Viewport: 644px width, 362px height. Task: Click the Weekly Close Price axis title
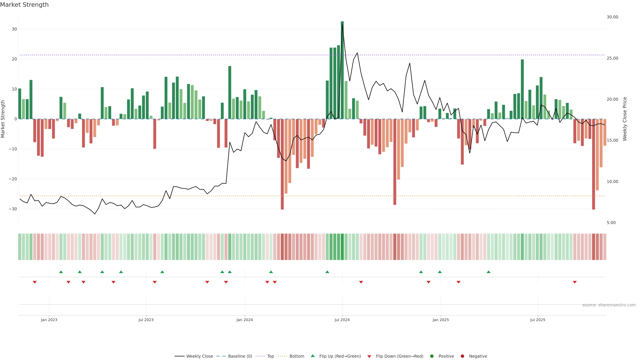tap(625, 119)
